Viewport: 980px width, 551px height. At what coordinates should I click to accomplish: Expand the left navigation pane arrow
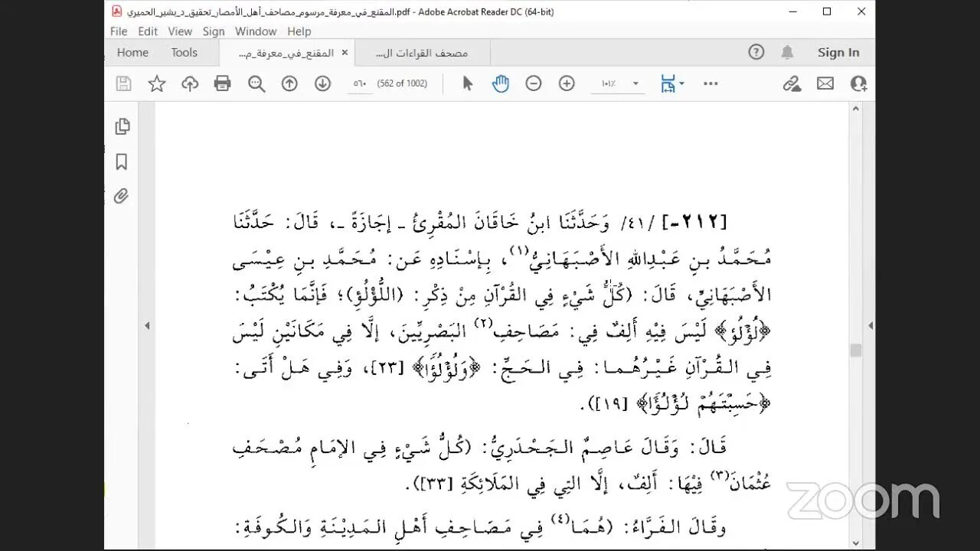click(x=147, y=326)
